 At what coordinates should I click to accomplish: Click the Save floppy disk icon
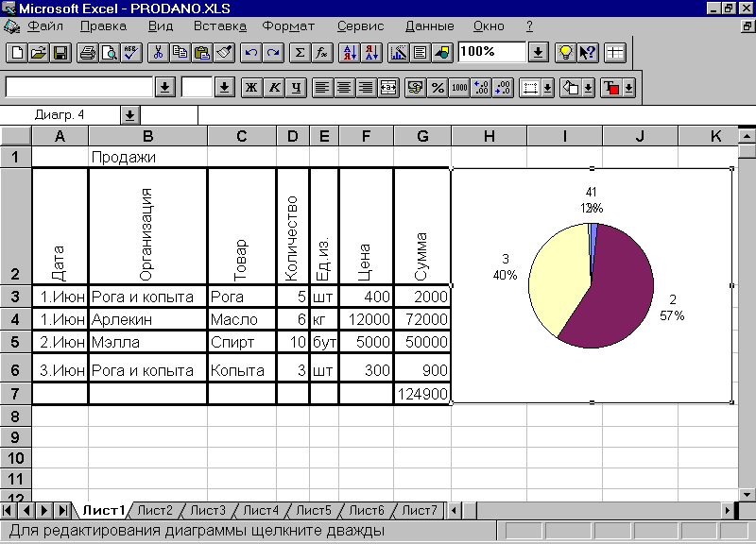pyautogui.click(x=60, y=53)
